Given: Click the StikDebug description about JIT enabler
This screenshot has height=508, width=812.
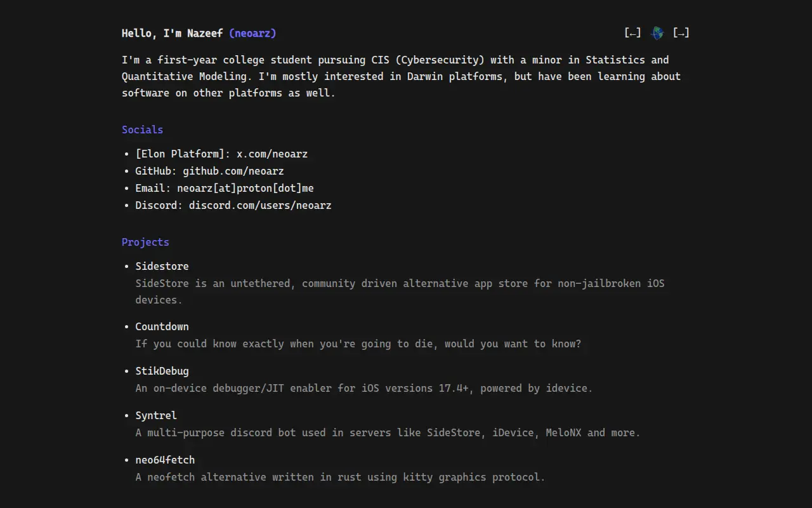Looking at the screenshot, I should [x=364, y=388].
